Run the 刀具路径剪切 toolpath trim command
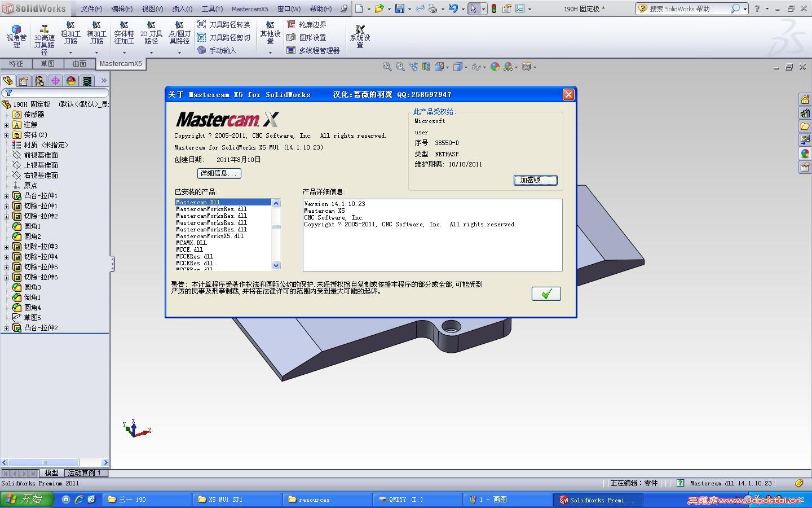Image resolution: width=812 pixels, height=508 pixels. pos(223,37)
